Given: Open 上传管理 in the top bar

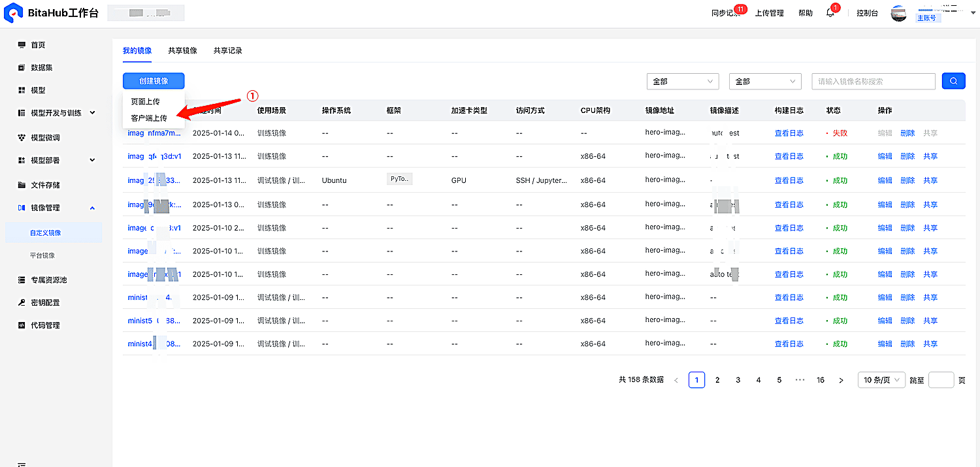Looking at the screenshot, I should tap(770, 13).
